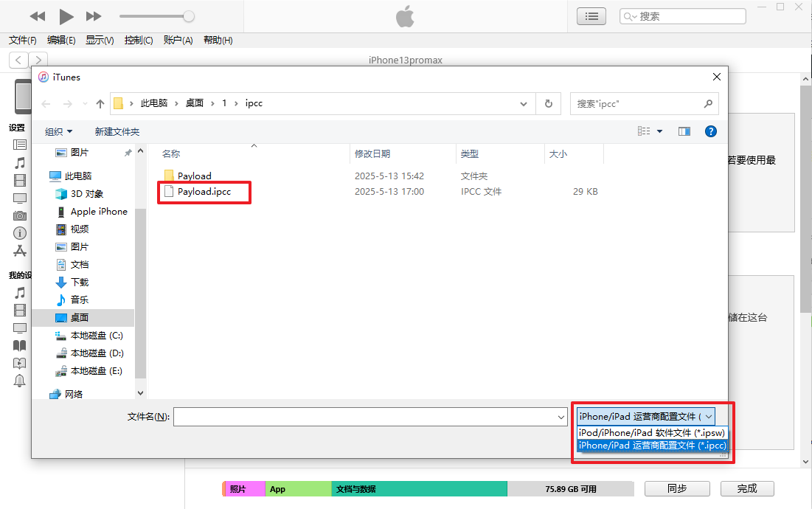This screenshot has width=812, height=509.
Task: Click the 照片 storage bar segment
Action: tap(244, 489)
